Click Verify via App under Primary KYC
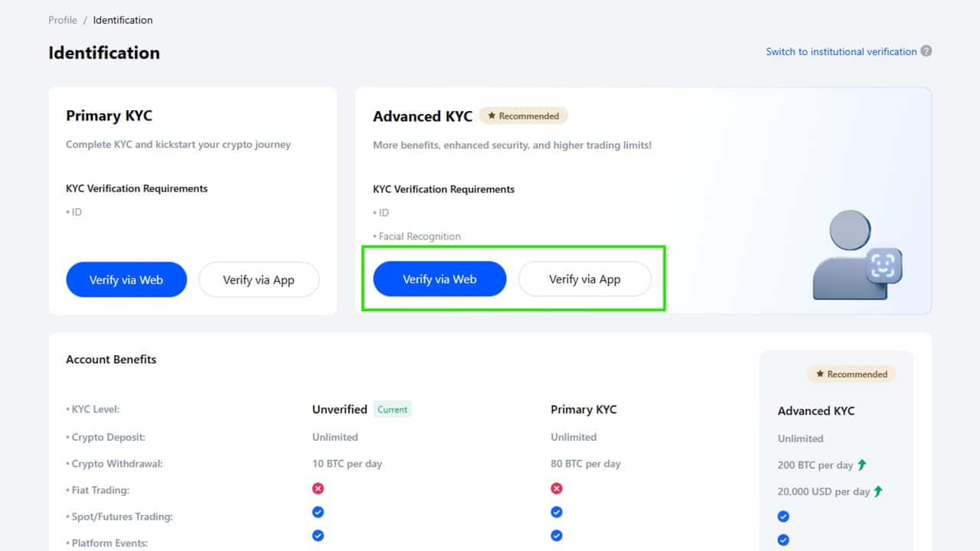980x551 pixels. 259,279
